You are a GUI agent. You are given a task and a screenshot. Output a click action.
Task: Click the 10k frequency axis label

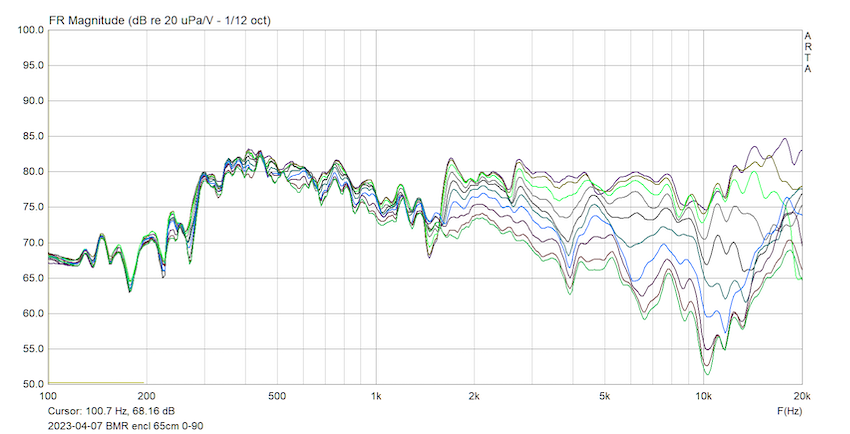[703, 397]
